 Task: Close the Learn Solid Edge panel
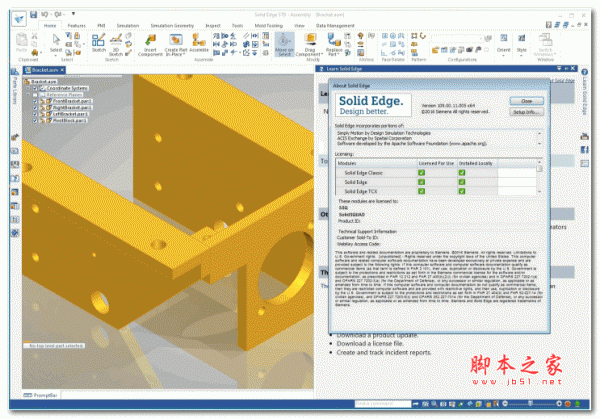573,68
